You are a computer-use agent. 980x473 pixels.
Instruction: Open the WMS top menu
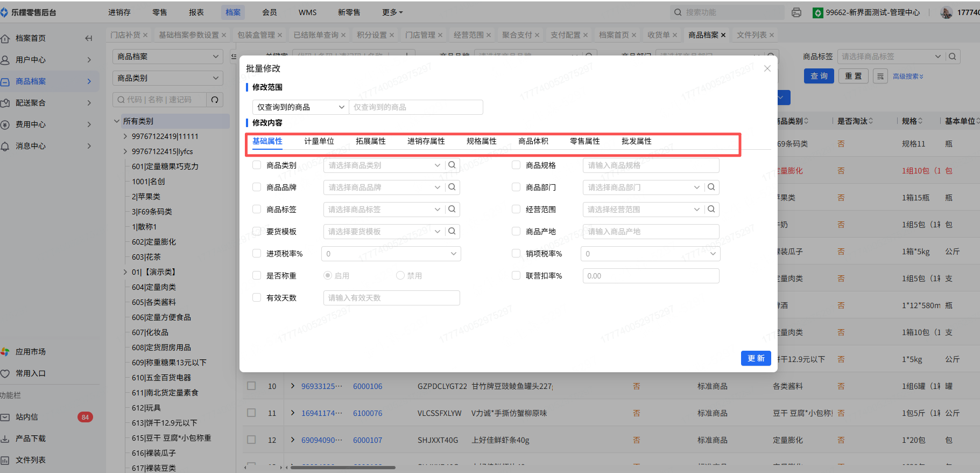tap(308, 12)
